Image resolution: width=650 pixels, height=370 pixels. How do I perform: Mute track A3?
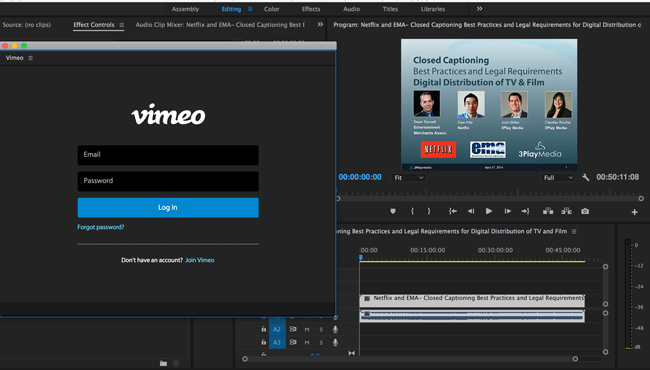click(307, 342)
